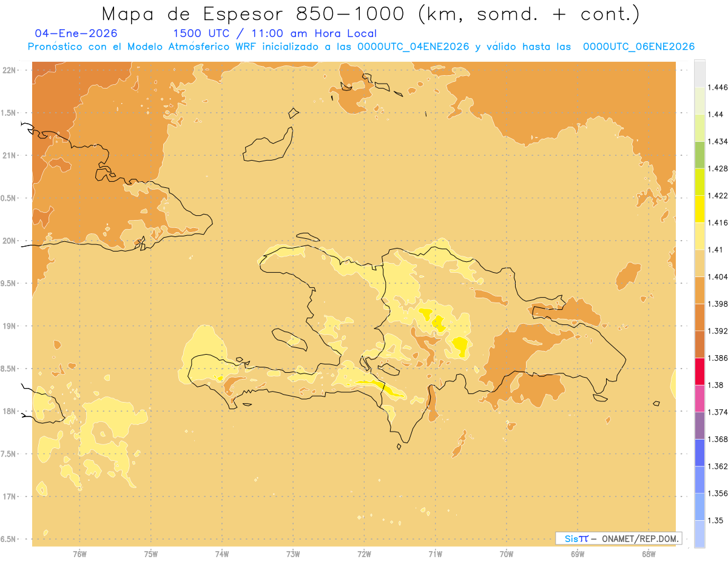Pick the red swatch between 1.38 and 1.386
Viewport: 728px width, 562px height.
point(699,371)
